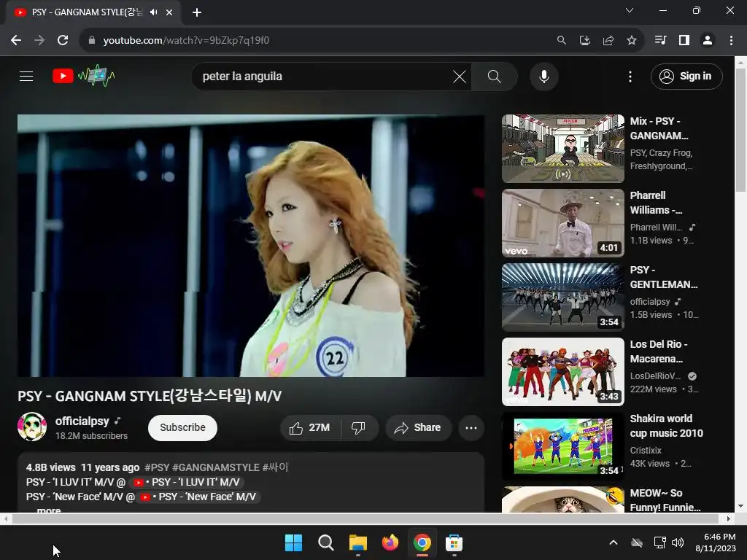Viewport: 747px width, 560px height.
Task: Close the PSY Gangnam Style tab
Action: (169, 12)
